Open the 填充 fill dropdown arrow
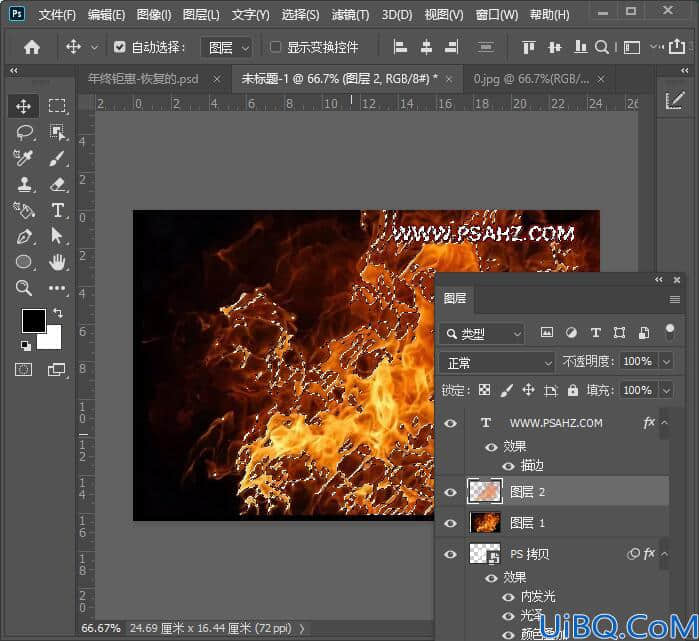The height and width of the screenshot is (641, 699). pyautogui.click(x=666, y=391)
